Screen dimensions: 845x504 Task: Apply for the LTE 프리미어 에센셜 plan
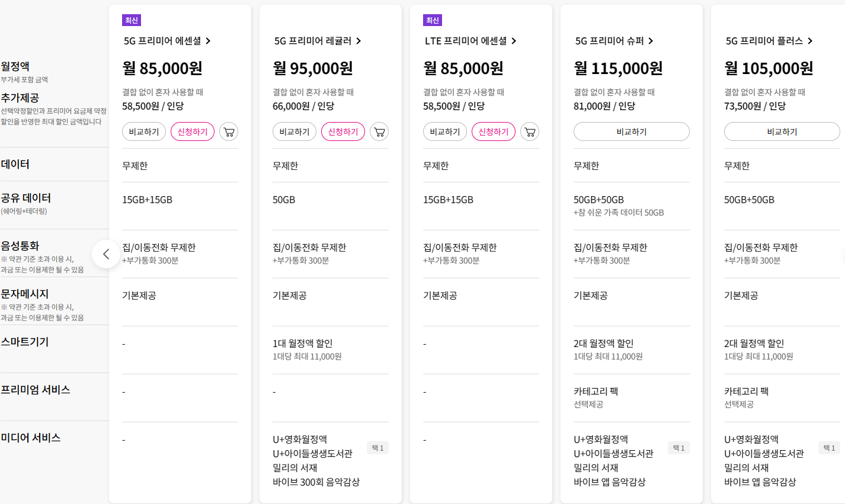click(x=494, y=131)
